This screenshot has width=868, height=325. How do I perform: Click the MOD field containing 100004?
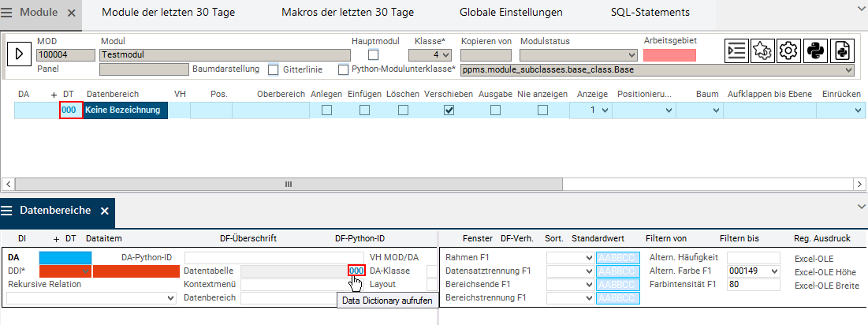pyautogui.click(x=66, y=54)
